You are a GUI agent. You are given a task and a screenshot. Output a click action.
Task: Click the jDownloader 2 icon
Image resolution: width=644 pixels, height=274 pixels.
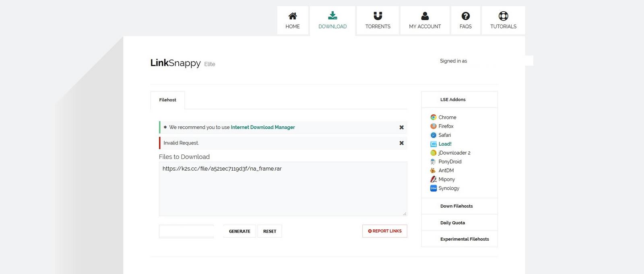pos(433,152)
